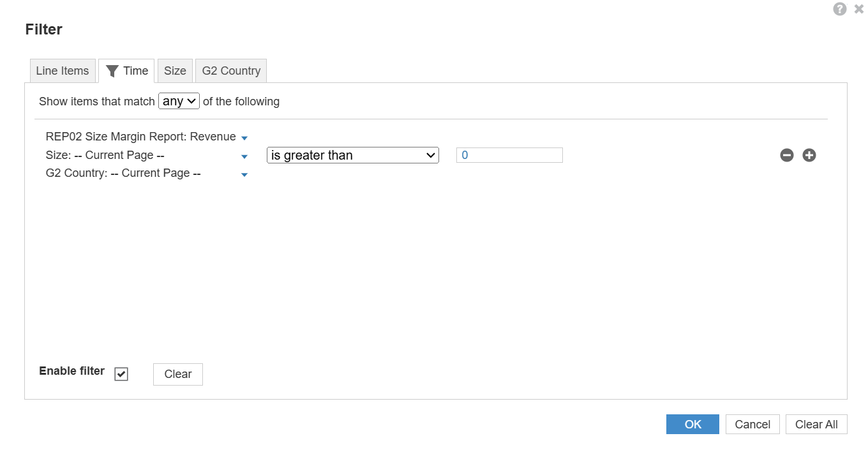Viewport: 868px width, 452px height.
Task: Switch to the Size tab
Action: click(x=175, y=71)
